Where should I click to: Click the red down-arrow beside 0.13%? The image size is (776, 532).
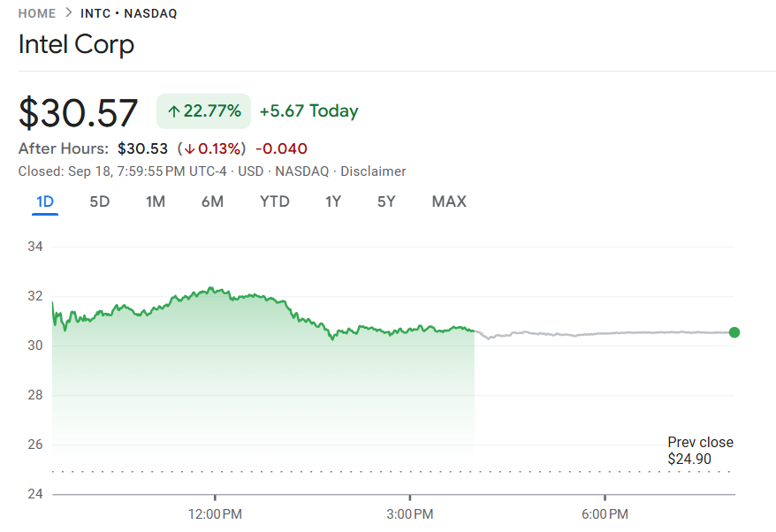click(189, 148)
